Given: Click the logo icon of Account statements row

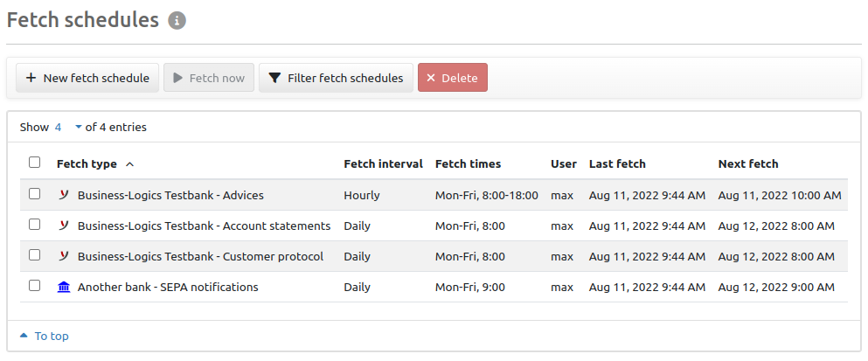Looking at the screenshot, I should (63, 226).
